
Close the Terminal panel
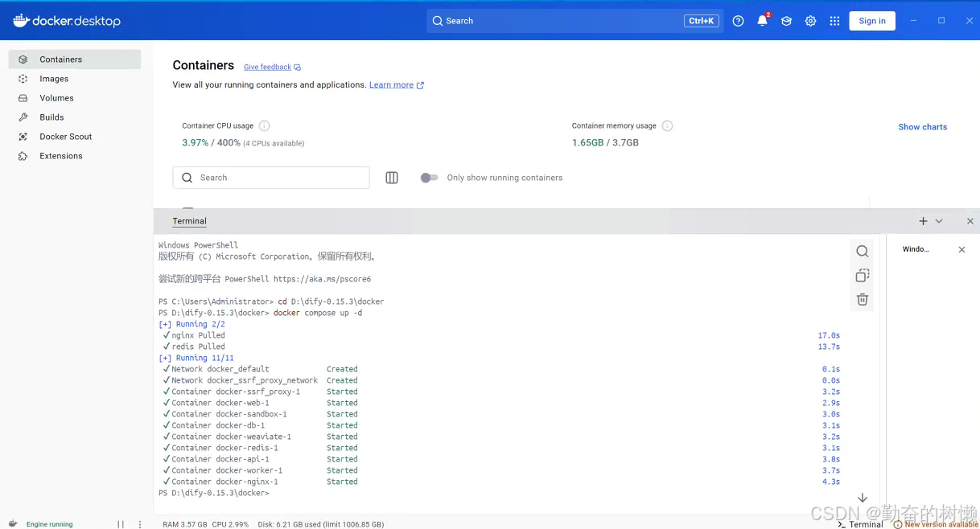point(970,221)
